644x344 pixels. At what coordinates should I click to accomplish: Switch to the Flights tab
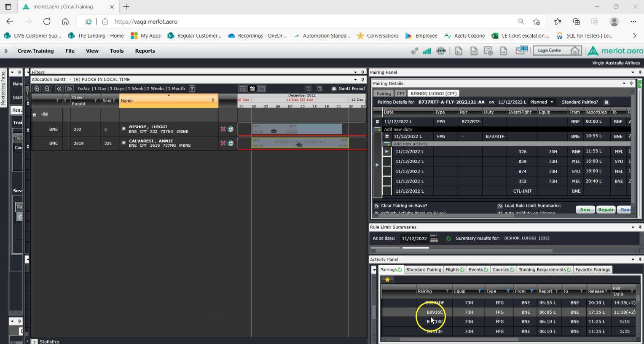[x=454, y=270]
